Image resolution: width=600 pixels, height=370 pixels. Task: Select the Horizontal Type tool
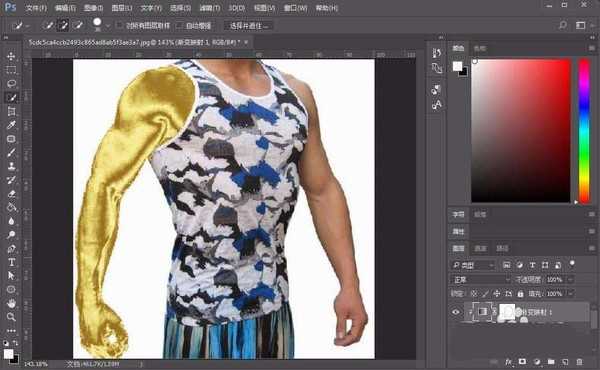tap(11, 262)
